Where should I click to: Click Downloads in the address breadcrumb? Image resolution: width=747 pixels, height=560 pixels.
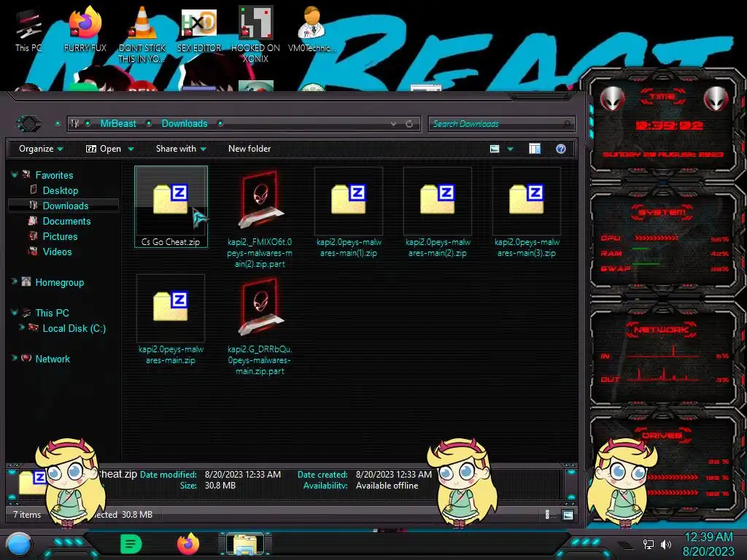[x=185, y=124]
